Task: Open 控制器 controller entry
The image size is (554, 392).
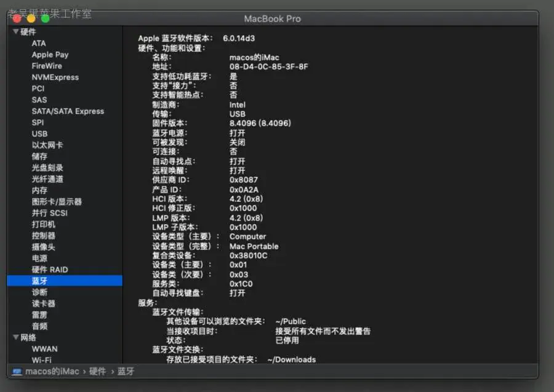Action: coord(43,235)
